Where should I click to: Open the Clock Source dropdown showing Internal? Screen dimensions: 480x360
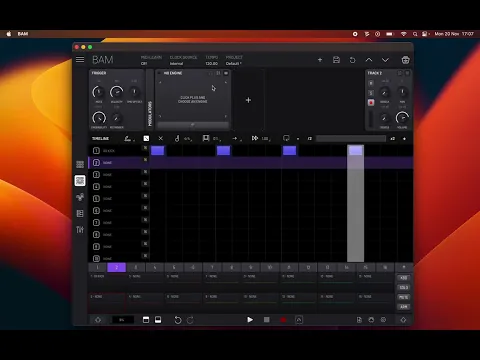183,60
